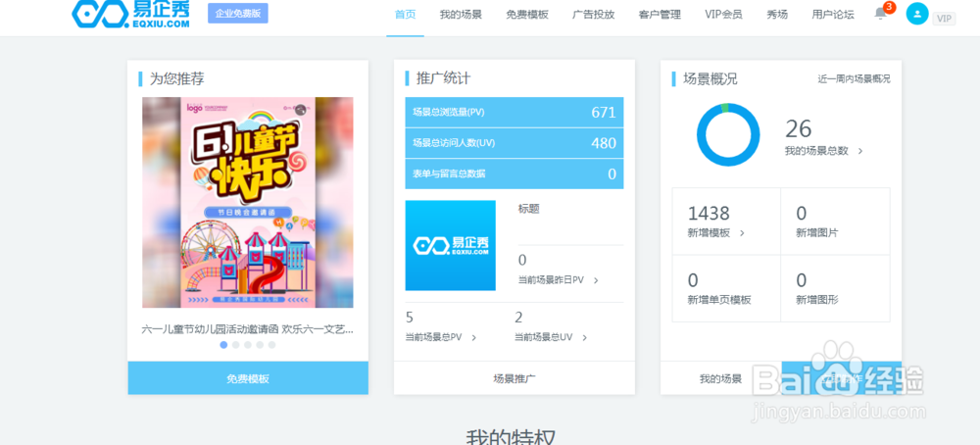The width and height of the screenshot is (980, 445).
Task: Expand the 我的场景总数 arrow
Action: pos(860,151)
